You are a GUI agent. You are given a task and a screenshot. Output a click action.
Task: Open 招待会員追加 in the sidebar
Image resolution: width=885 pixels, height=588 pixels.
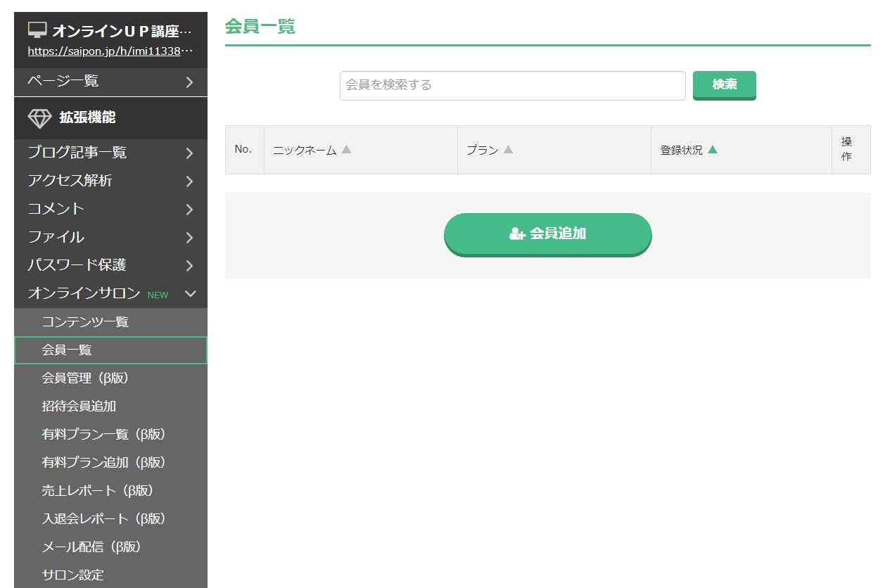tap(79, 407)
